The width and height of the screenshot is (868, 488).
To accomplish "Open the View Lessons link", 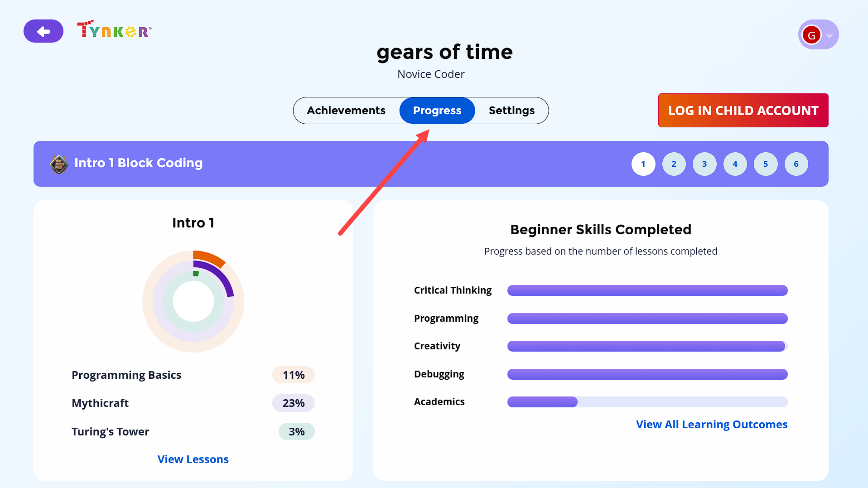I will (x=193, y=459).
